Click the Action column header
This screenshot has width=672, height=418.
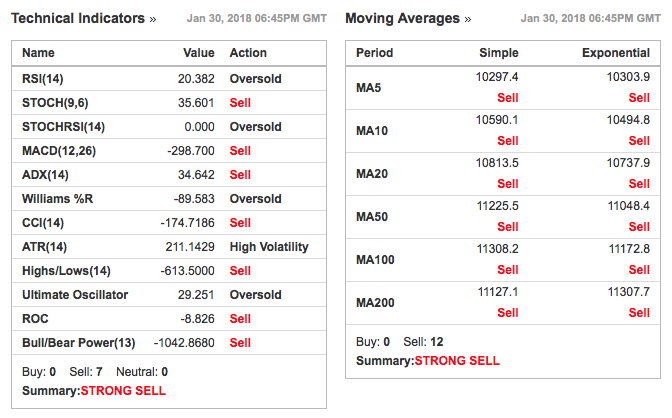tap(248, 53)
